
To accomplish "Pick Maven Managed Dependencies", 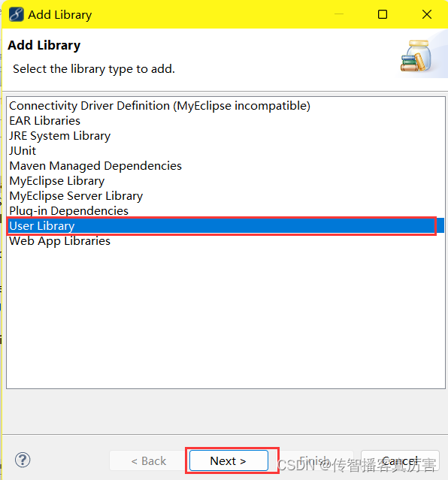I will pyautogui.click(x=226, y=165).
